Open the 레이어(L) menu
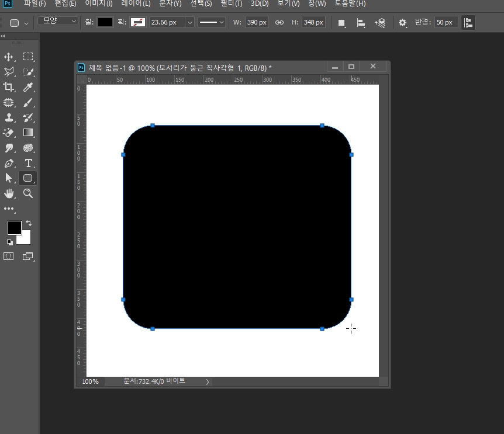The image size is (504, 434). click(x=136, y=4)
